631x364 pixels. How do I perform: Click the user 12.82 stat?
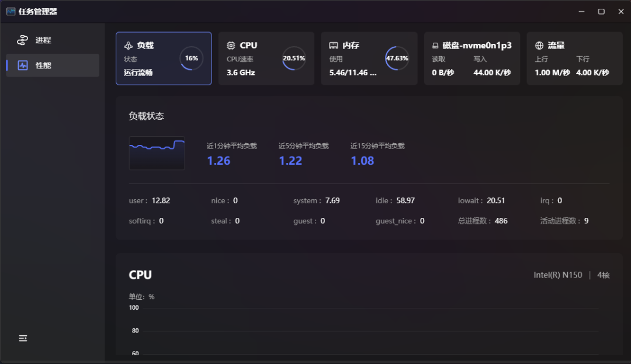[150, 201]
